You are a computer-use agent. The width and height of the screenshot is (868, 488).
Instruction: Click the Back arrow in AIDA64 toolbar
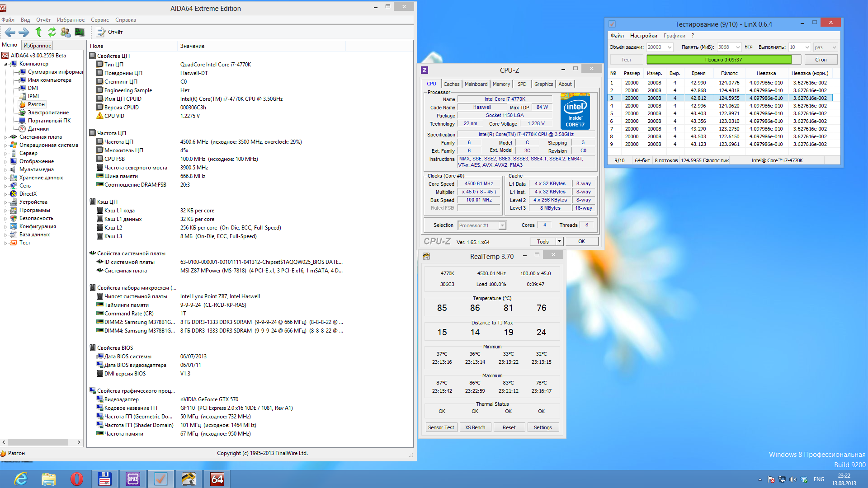point(10,32)
